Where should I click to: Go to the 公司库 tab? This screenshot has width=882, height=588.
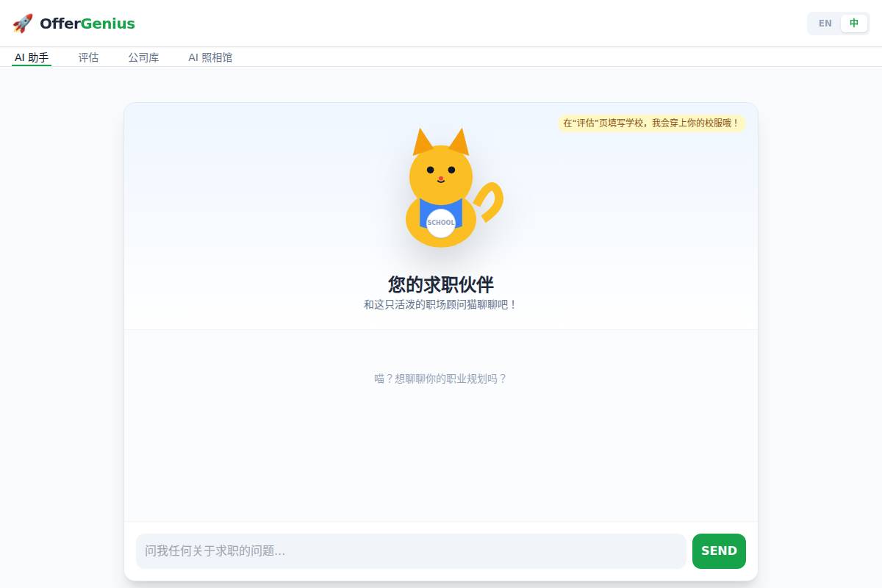(143, 57)
